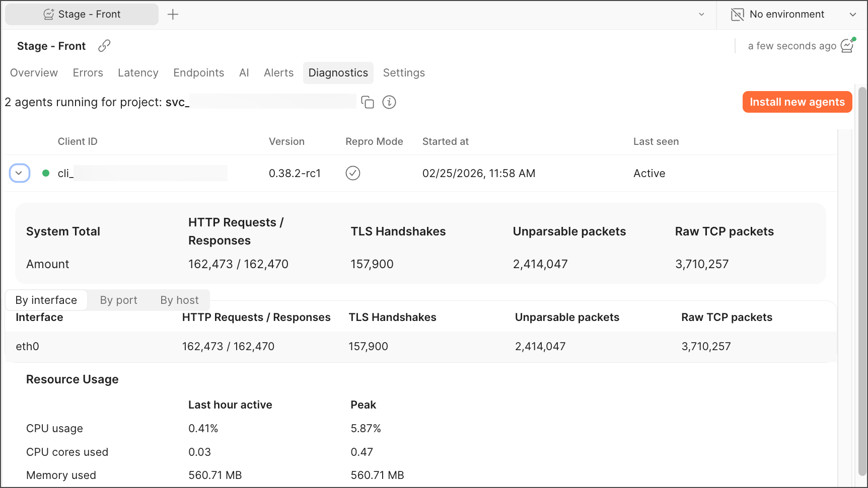Click the plus icon to open new tab
This screenshot has width=868, height=488.
pyautogui.click(x=173, y=15)
